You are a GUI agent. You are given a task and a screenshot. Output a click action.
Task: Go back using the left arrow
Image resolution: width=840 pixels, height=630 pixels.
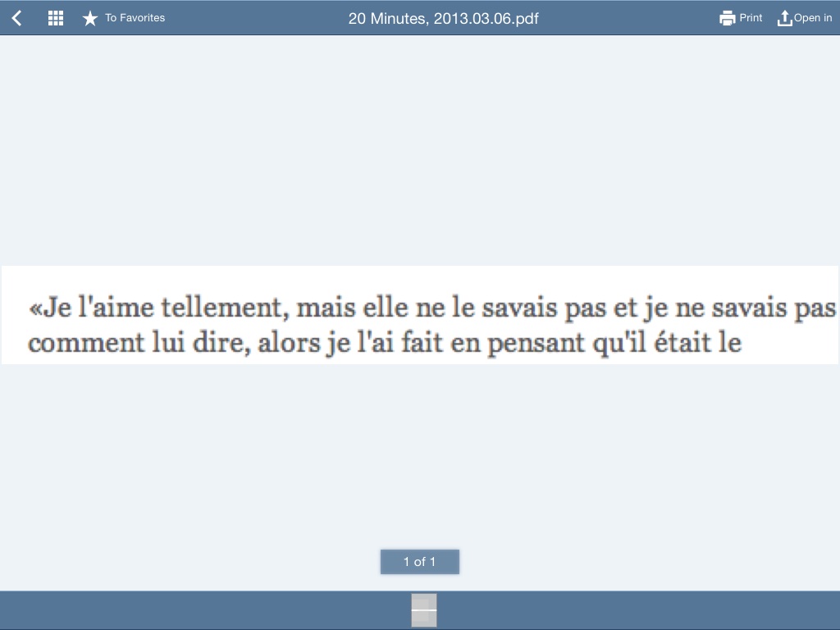point(16,18)
